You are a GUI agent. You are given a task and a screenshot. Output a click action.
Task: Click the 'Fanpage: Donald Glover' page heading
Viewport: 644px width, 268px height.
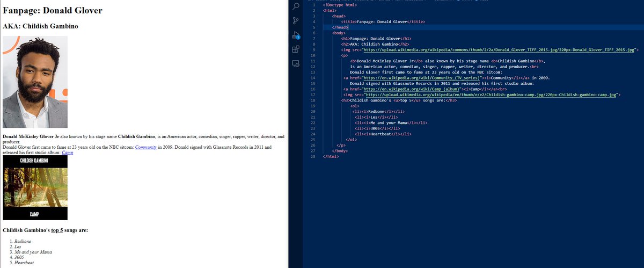(x=53, y=10)
